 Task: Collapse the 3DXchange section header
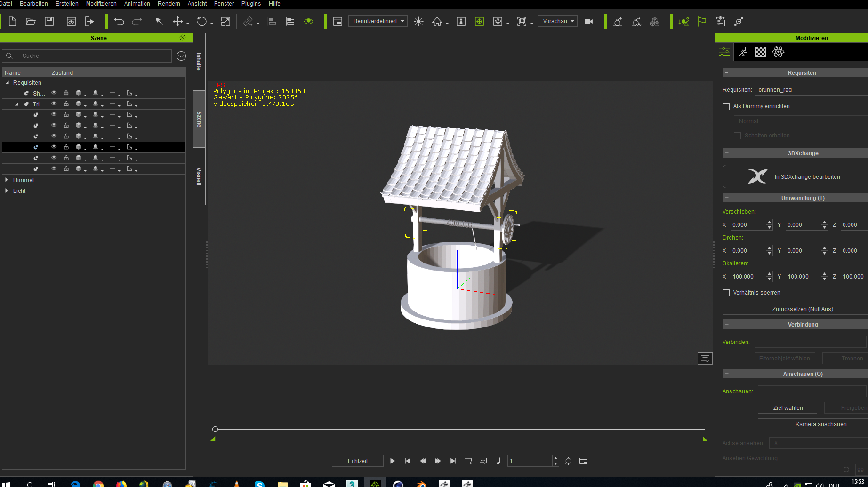[727, 153]
